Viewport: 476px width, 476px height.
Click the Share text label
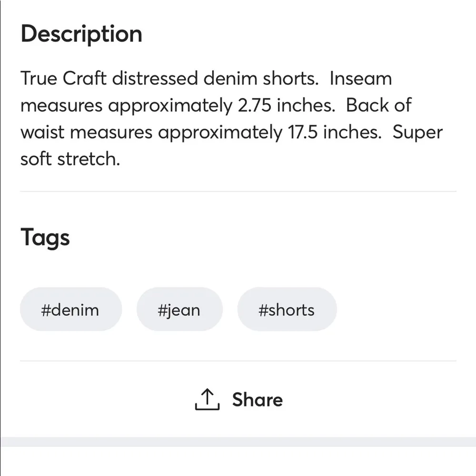[x=257, y=400]
